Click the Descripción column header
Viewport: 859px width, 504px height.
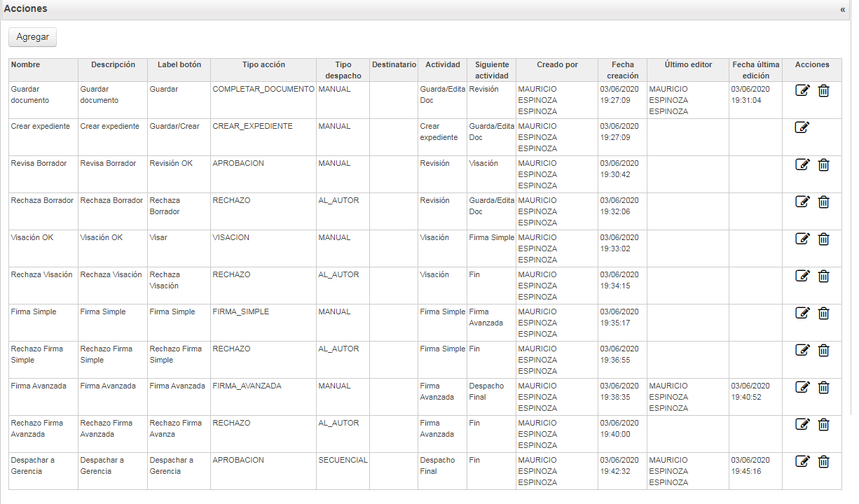(113, 70)
